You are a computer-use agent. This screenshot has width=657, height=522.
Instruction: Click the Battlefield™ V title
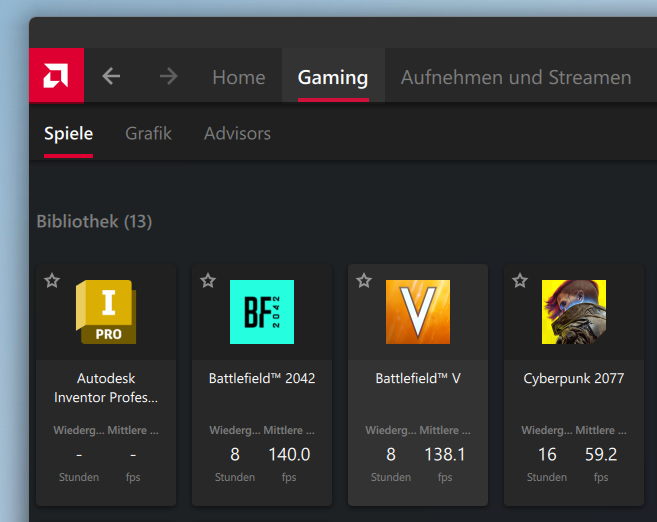click(x=418, y=378)
